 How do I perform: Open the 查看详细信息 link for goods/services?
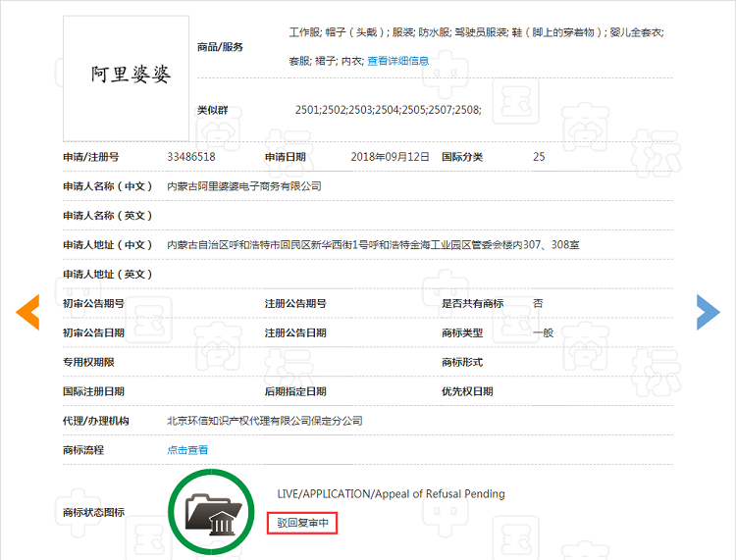pos(397,61)
